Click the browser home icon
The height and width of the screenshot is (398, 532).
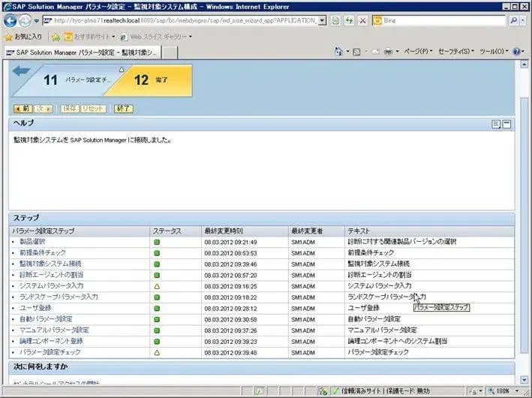click(x=338, y=52)
